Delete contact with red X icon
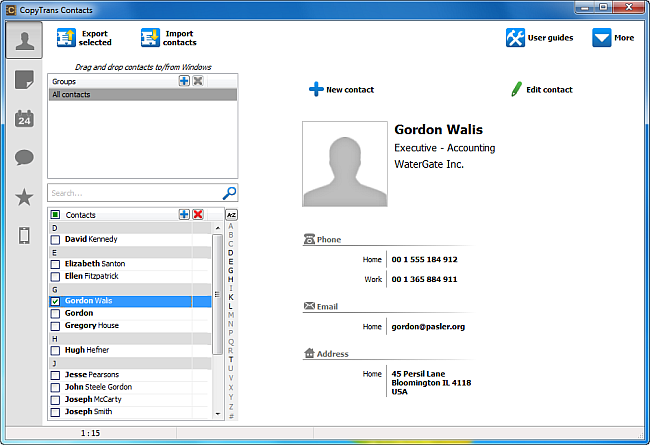The height and width of the screenshot is (445, 650). 198,214
